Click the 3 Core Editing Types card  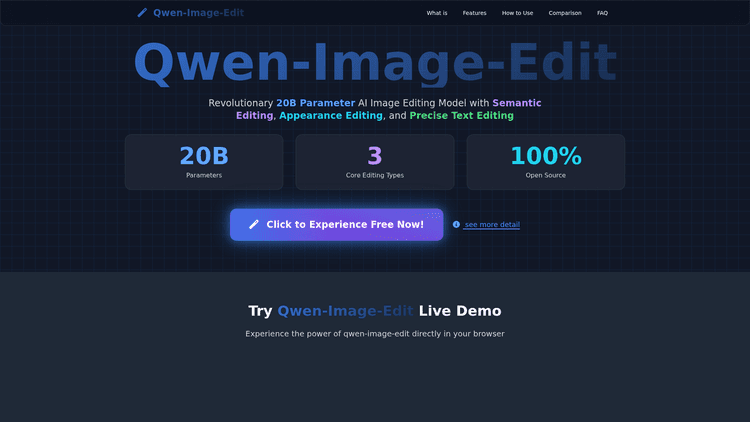coord(375,162)
